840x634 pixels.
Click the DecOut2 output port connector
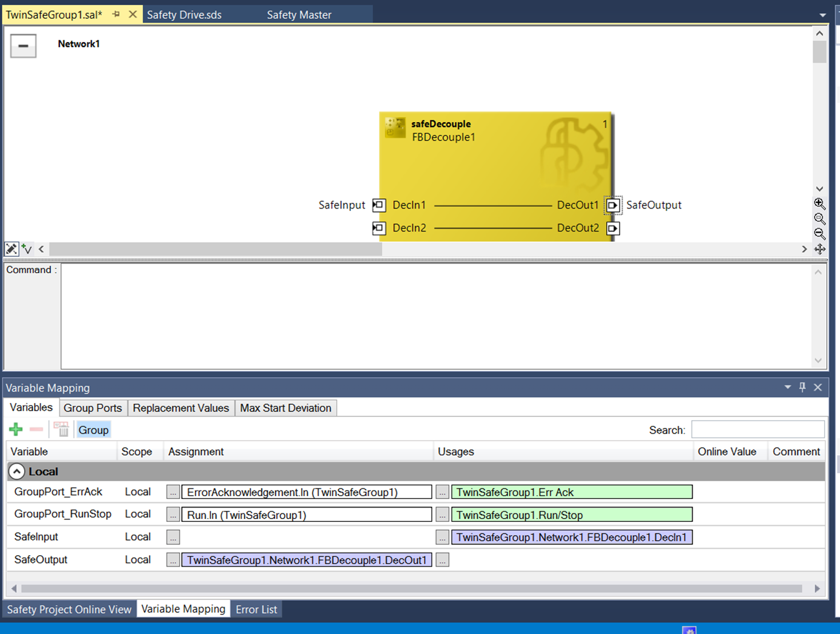coord(613,228)
